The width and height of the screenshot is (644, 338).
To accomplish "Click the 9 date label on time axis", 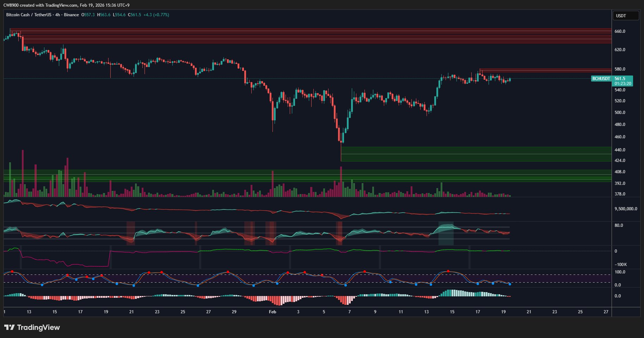I will tap(375, 312).
